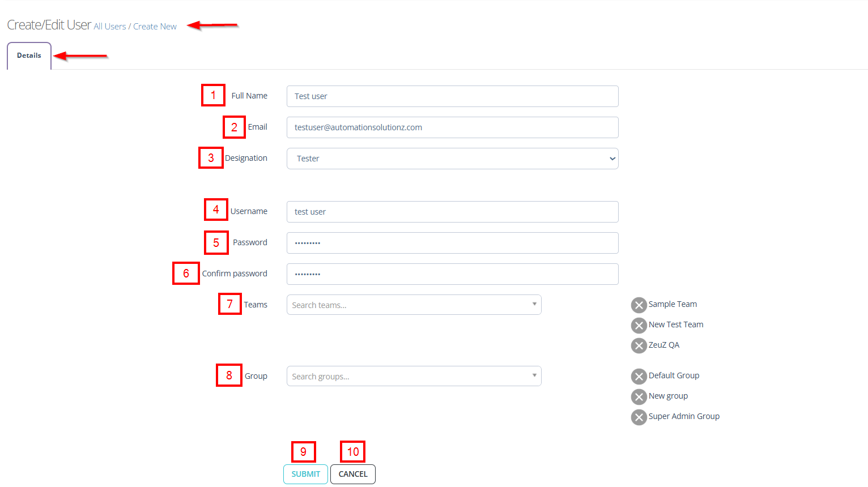
Task: Click the Create/Edit User page heading
Action: [x=49, y=25]
